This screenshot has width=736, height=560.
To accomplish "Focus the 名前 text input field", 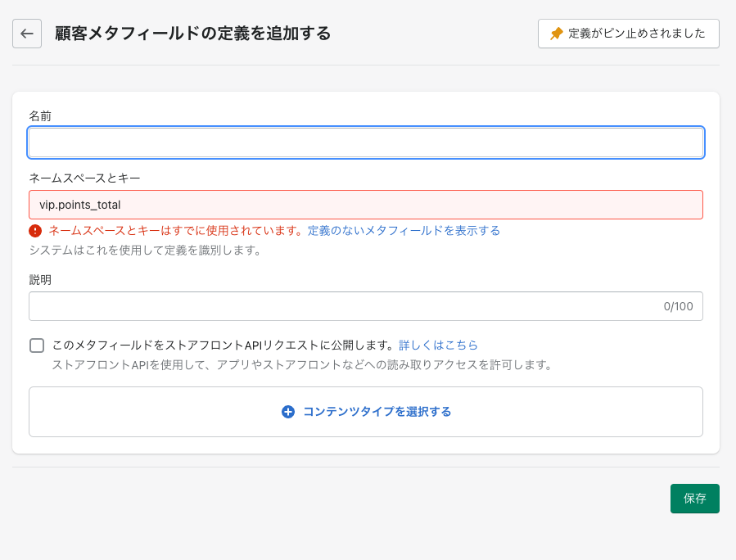I will pyautogui.click(x=366, y=142).
